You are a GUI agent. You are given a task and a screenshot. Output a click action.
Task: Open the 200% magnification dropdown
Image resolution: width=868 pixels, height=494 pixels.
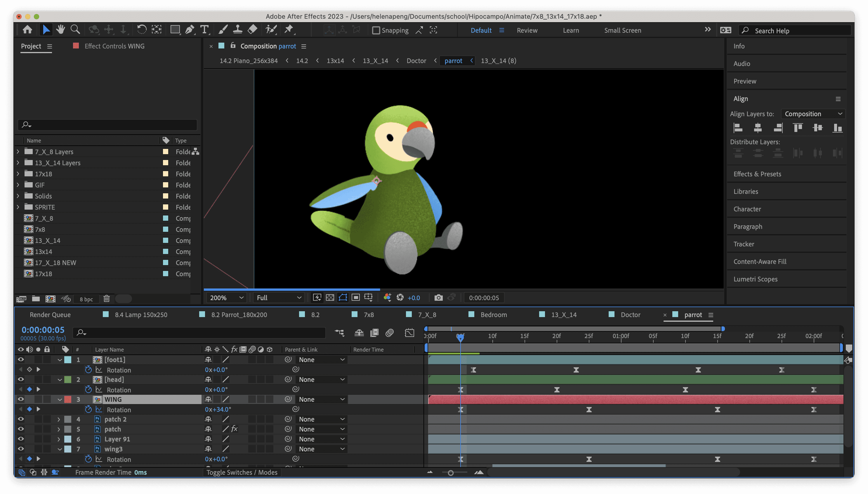click(227, 298)
